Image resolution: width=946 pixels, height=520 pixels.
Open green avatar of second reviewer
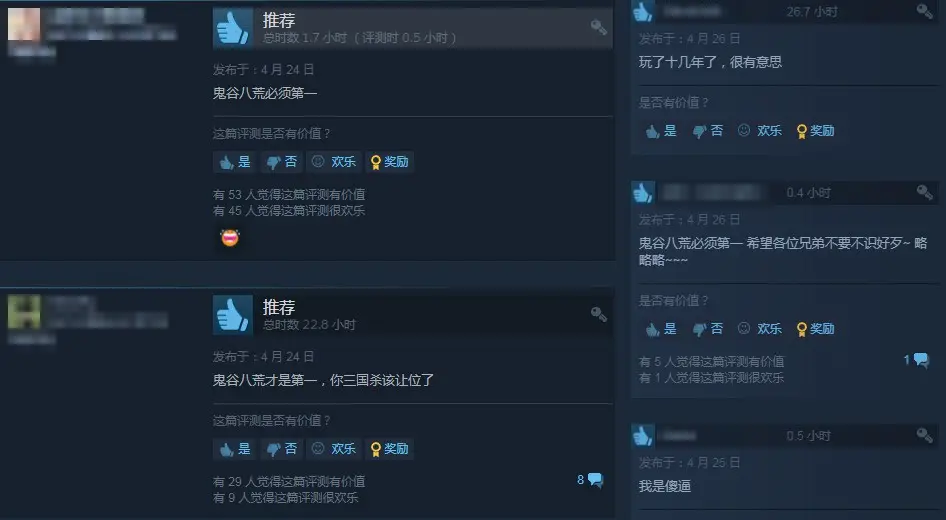pos(24,312)
